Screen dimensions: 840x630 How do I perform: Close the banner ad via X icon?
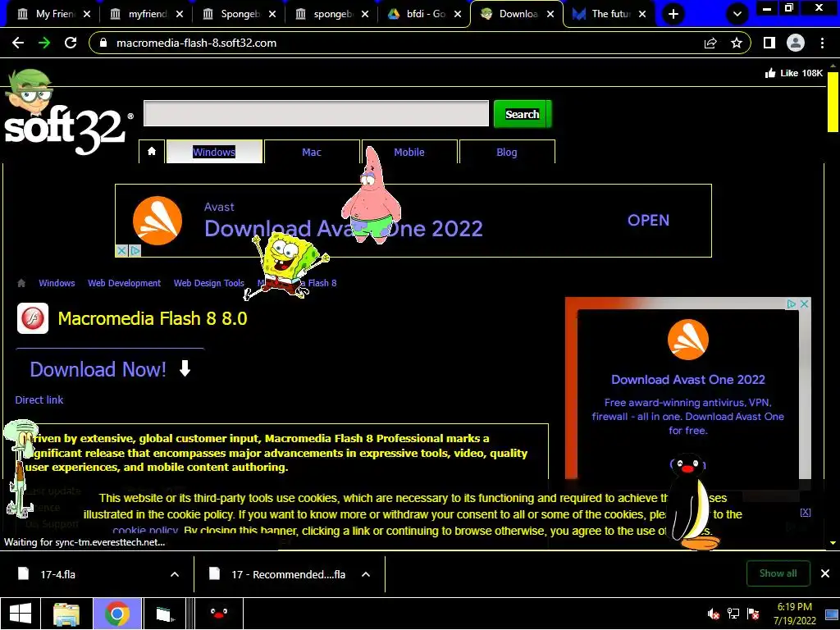pyautogui.click(x=121, y=251)
